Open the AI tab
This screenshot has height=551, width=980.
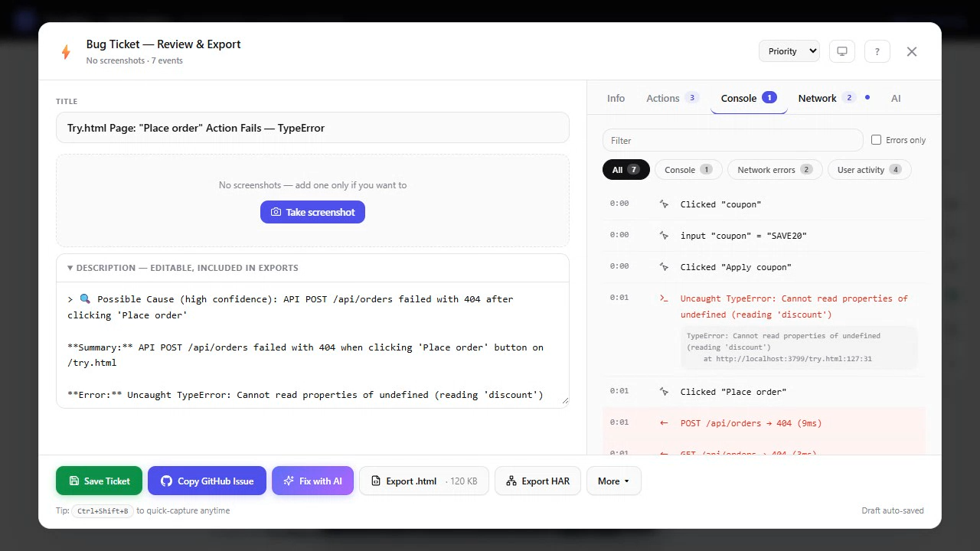coord(896,98)
